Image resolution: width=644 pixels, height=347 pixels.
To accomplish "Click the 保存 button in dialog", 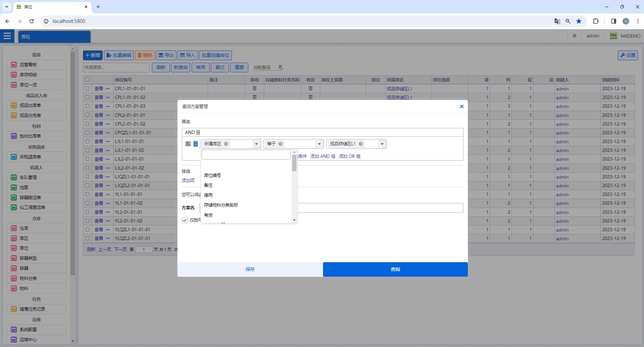I will click(x=250, y=269).
